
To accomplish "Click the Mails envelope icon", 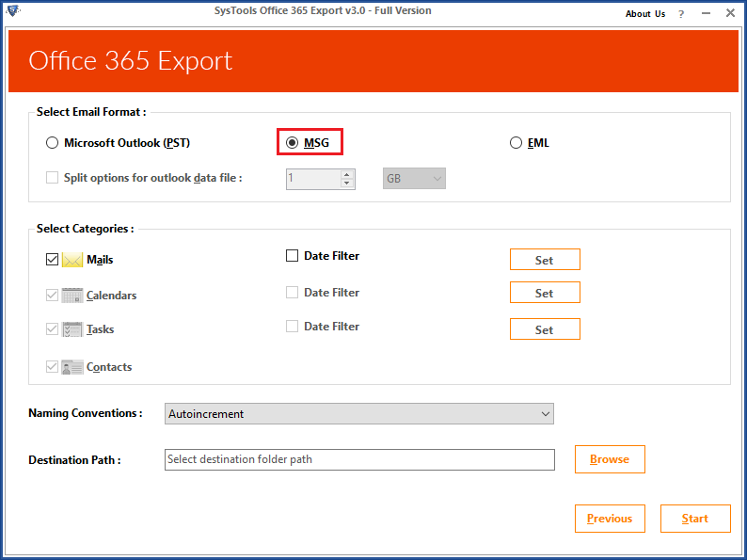I will tap(72, 260).
